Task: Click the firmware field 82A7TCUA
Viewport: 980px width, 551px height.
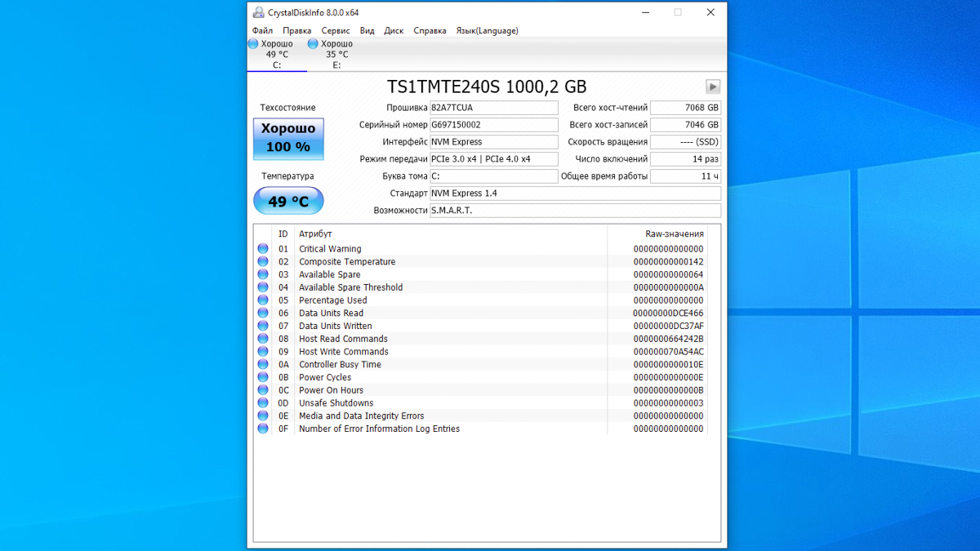Action: point(494,108)
